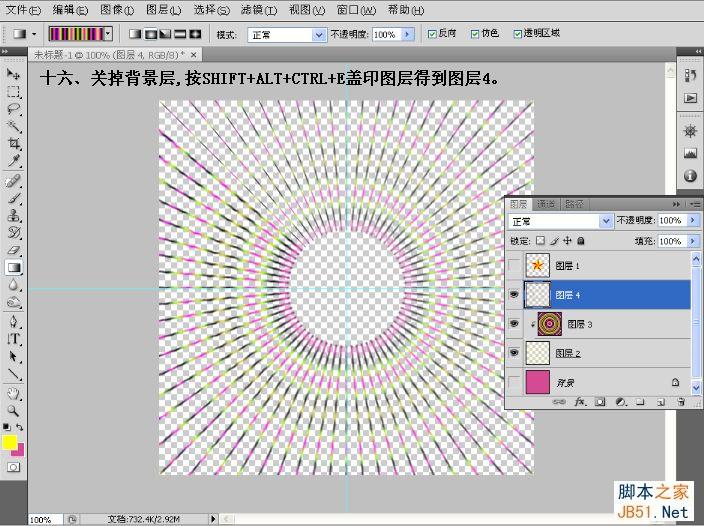This screenshot has height=526, width=704.
Task: Click the delete layer trash icon
Action: click(x=681, y=402)
